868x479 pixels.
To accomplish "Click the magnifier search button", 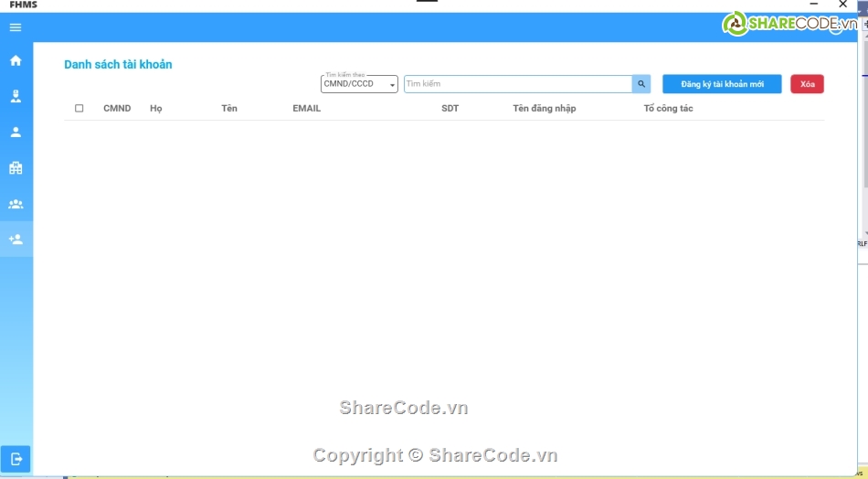I will click(641, 84).
